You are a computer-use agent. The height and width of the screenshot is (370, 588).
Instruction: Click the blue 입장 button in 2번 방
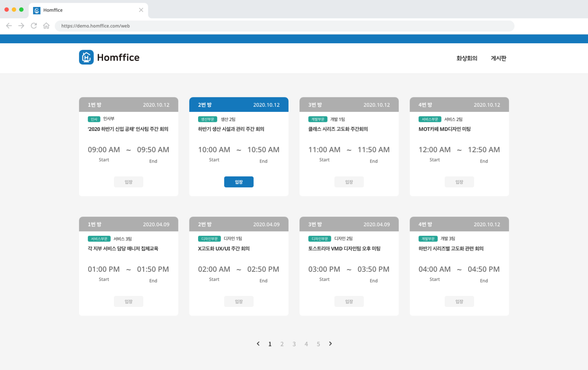click(239, 182)
